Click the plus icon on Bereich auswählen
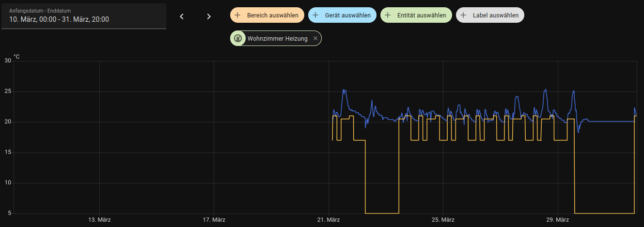This screenshot has height=227, width=644. 237,15
